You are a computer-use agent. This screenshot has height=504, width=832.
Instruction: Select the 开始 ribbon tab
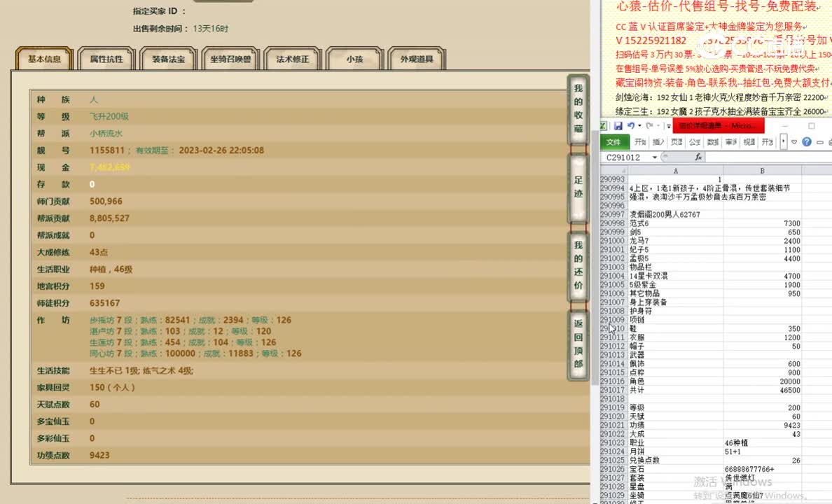click(x=639, y=142)
